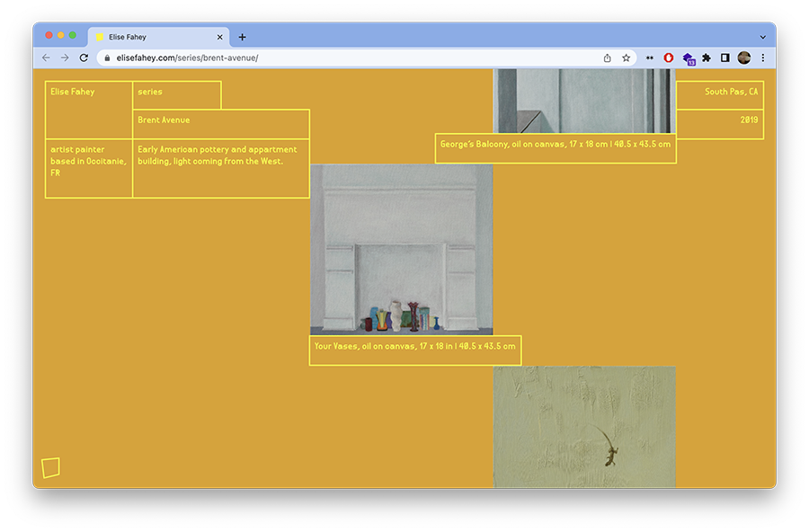Open the graduation cap extension with badge
The image size is (809, 532).
[689, 58]
